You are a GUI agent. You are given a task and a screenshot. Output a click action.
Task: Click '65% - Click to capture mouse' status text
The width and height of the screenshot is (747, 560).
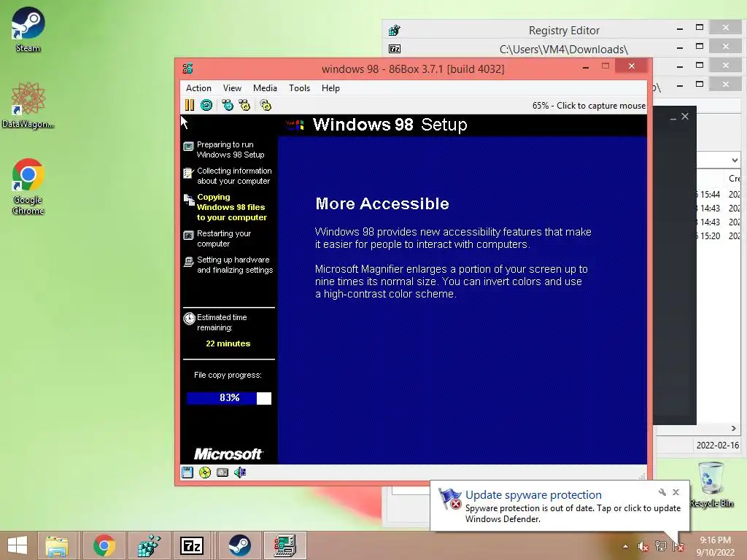tap(589, 106)
